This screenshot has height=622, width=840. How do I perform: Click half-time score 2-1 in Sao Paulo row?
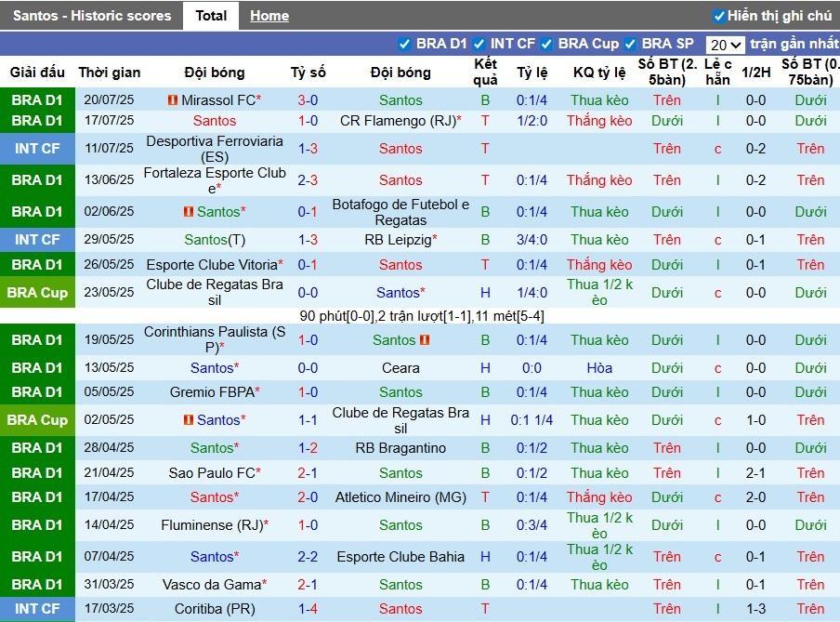755,473
